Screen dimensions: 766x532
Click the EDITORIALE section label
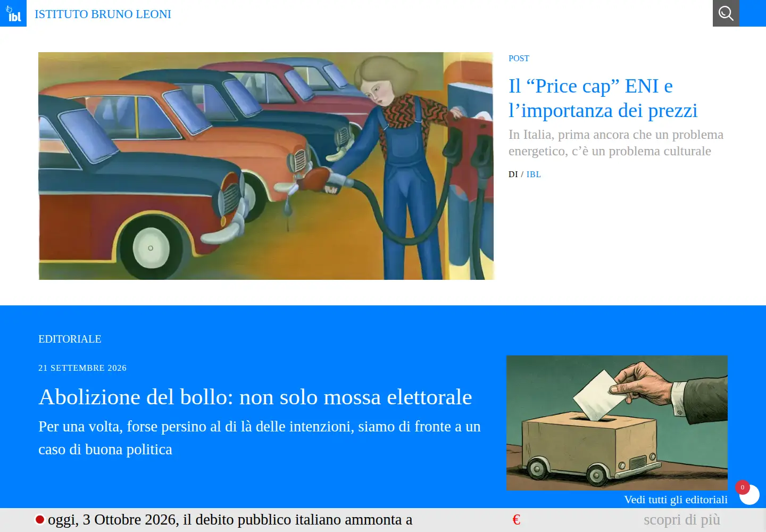pyautogui.click(x=70, y=339)
